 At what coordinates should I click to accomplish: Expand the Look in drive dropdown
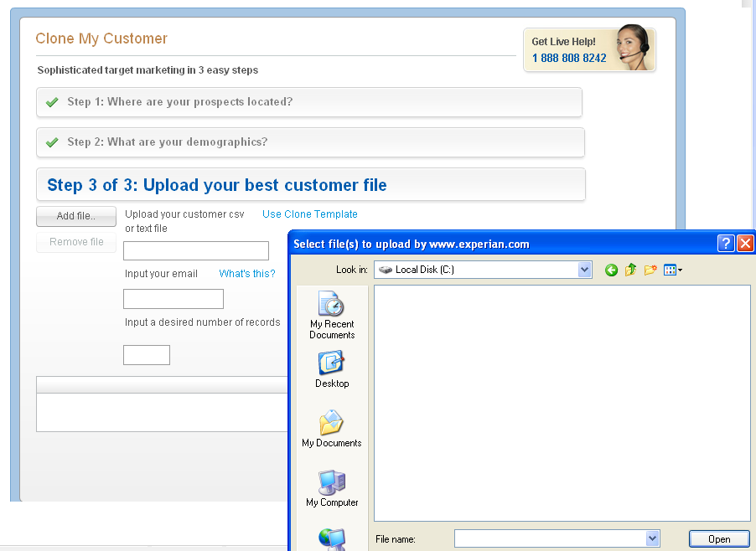[x=584, y=270]
